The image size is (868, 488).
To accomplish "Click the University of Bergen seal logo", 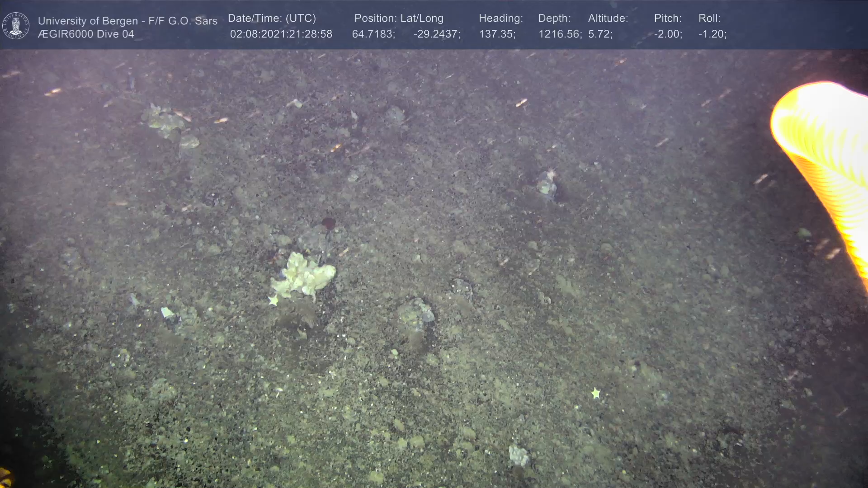I will 16,26.
